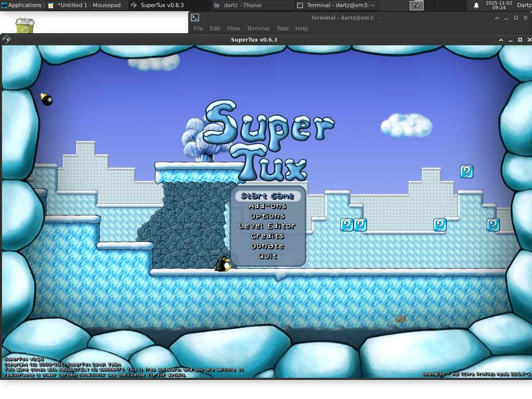Minimize the Terminal window

click(x=506, y=18)
